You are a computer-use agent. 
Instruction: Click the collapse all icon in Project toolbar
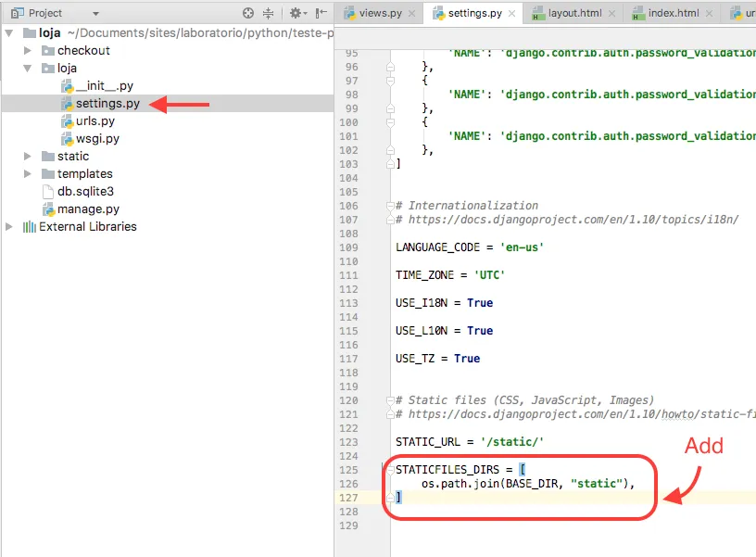click(268, 13)
